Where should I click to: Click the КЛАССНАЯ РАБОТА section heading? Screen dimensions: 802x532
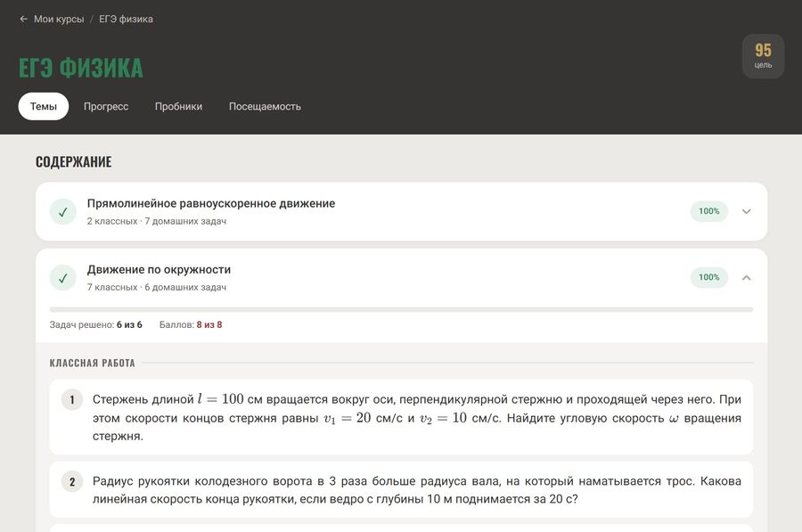(92, 364)
